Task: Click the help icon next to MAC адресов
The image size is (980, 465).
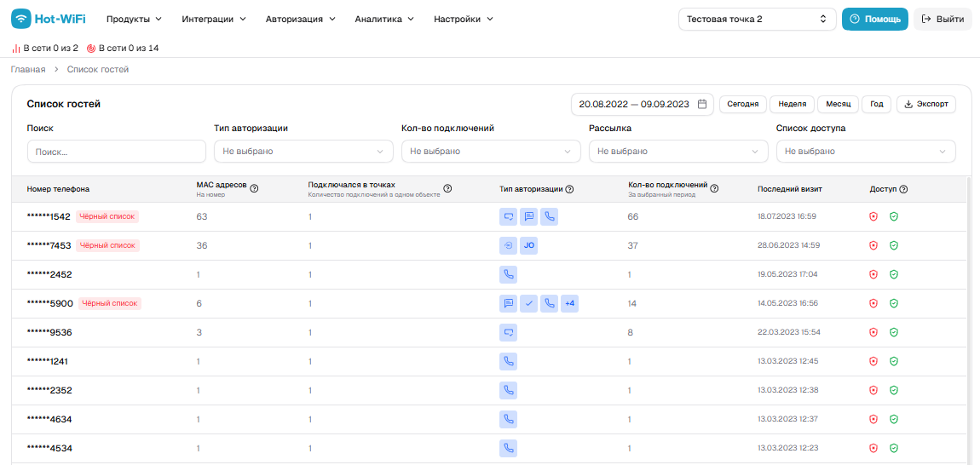Action: (254, 188)
